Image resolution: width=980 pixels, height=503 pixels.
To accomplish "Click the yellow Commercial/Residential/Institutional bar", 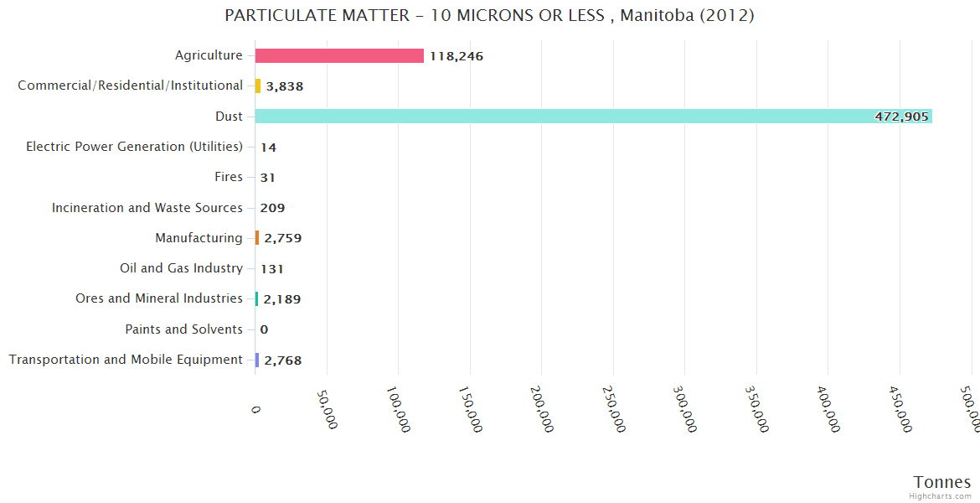I will click(x=258, y=86).
